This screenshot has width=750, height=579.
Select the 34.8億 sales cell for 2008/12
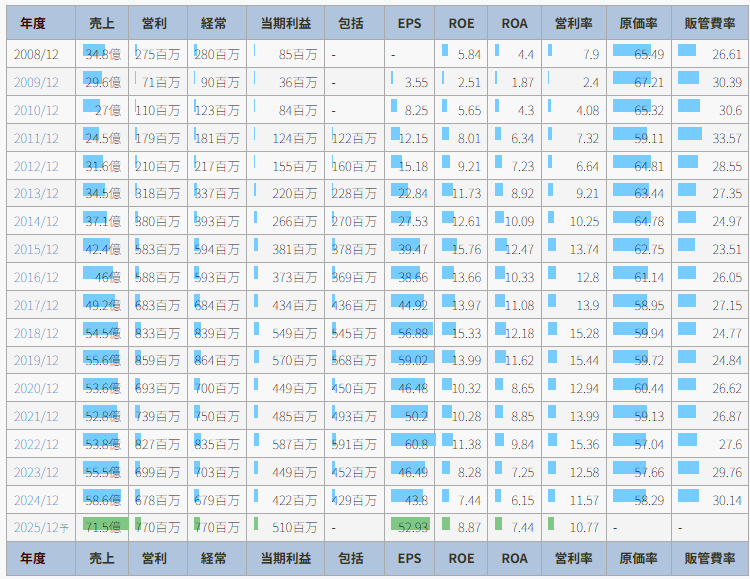click(x=101, y=54)
